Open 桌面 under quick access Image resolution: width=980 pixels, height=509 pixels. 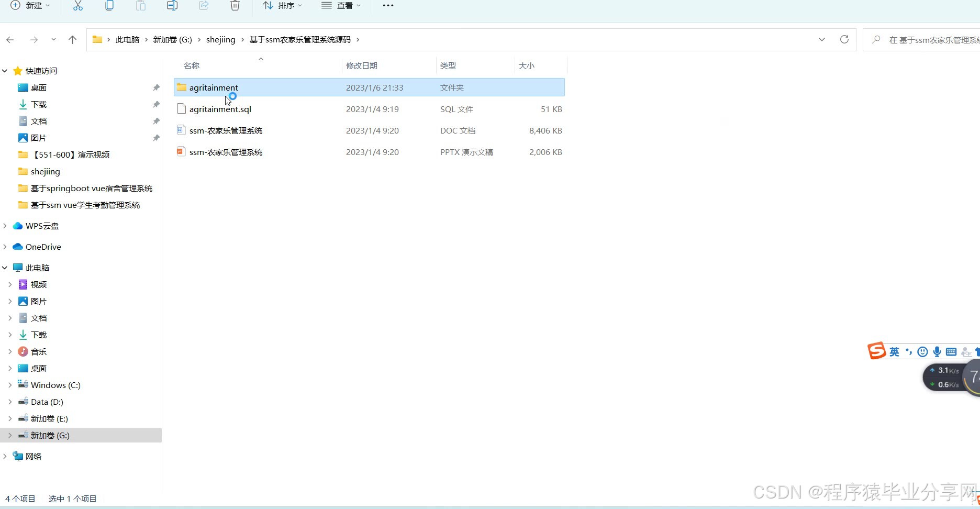38,87
